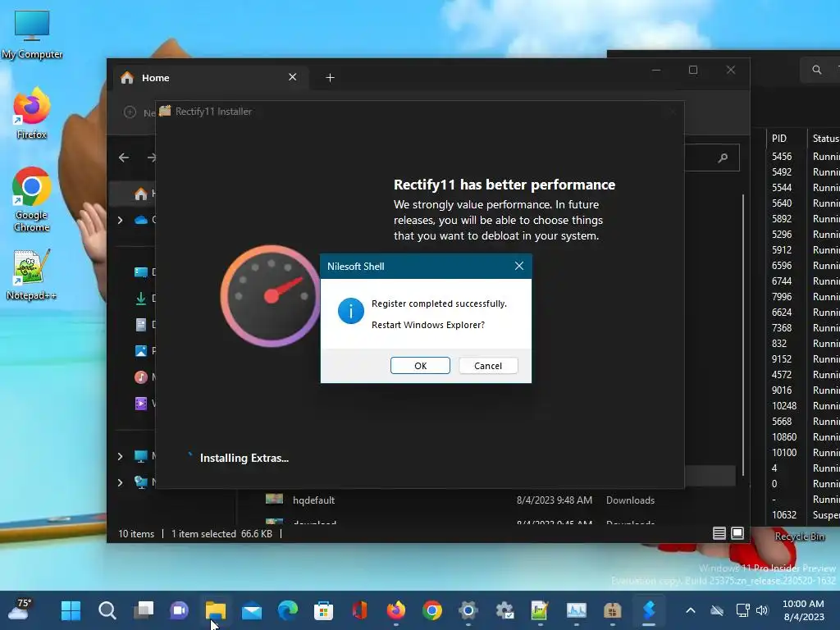
Task: Open Office from the taskbar
Action: pyautogui.click(x=360, y=610)
